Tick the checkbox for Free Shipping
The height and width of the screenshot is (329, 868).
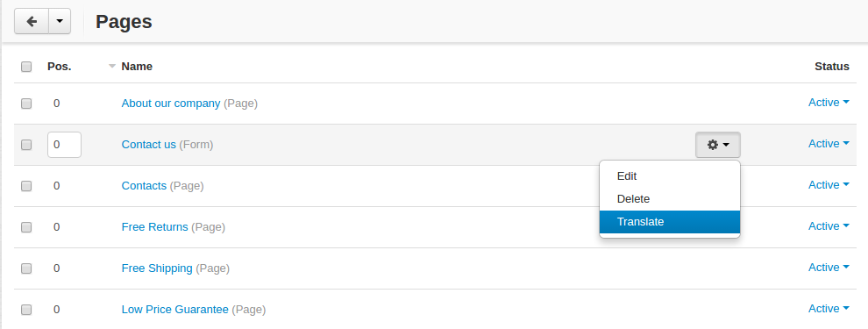(26, 268)
